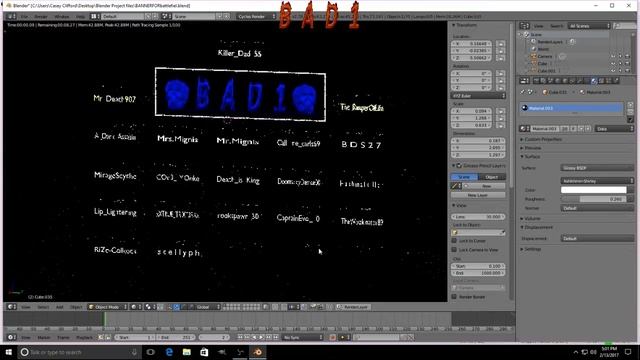Viewport: 640px width, 360px height.
Task: Open the Glossy BSDF surface dropdown
Action: click(x=597, y=168)
